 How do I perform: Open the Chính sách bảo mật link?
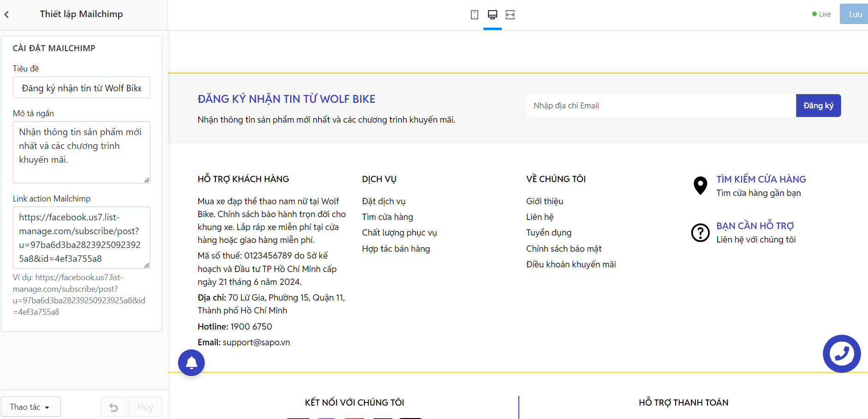tap(564, 249)
